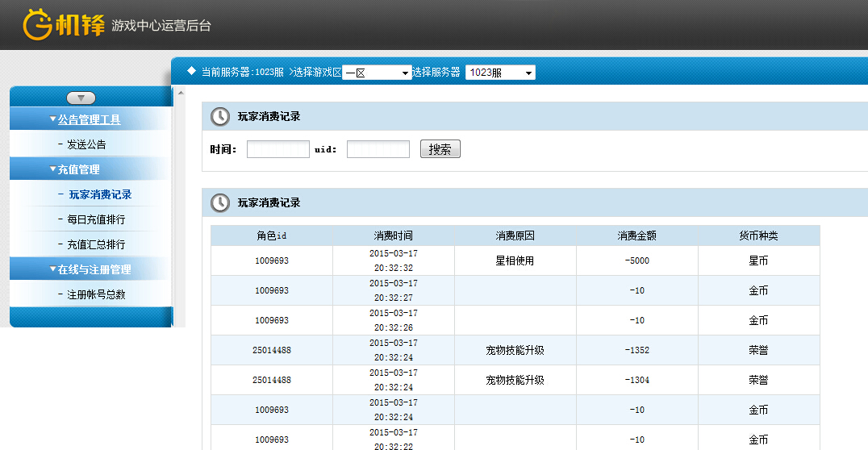Focus the 时间 input field
868x450 pixels.
(x=278, y=149)
